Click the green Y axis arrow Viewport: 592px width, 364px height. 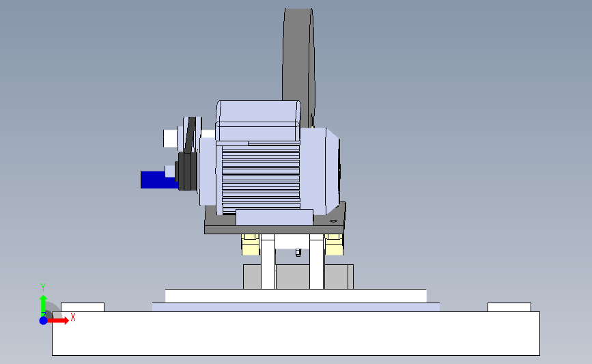(43, 305)
